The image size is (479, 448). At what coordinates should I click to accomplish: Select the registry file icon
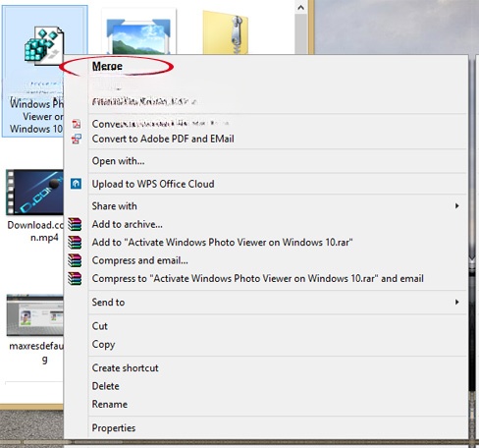pos(43,45)
